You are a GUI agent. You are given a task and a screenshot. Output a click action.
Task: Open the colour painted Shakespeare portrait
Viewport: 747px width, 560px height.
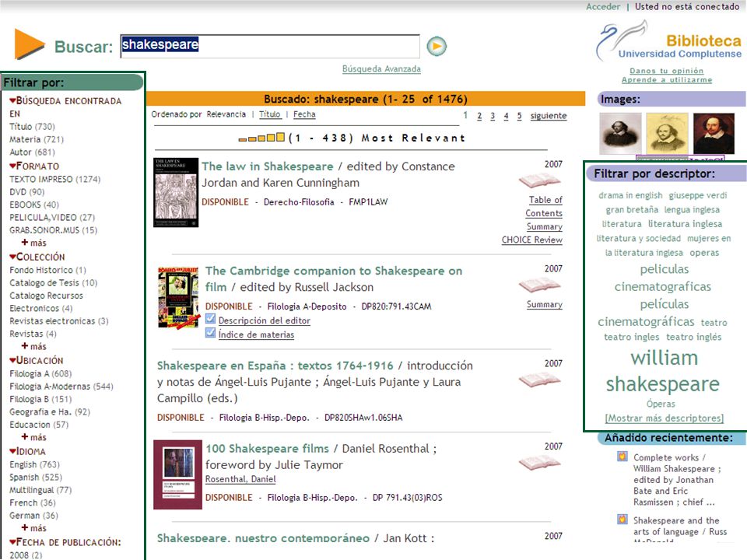point(714,134)
